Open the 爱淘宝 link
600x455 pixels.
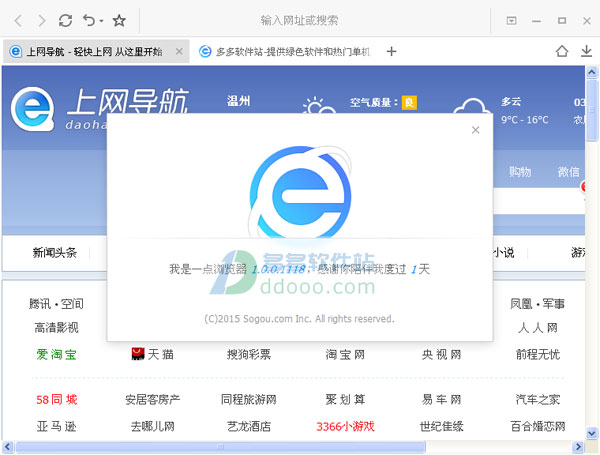coord(56,354)
